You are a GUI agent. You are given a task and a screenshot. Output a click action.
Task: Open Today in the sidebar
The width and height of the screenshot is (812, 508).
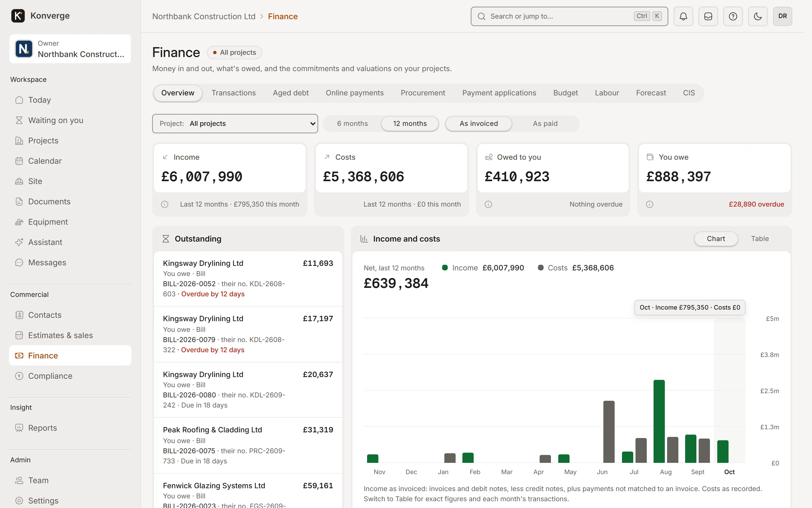[70, 100]
